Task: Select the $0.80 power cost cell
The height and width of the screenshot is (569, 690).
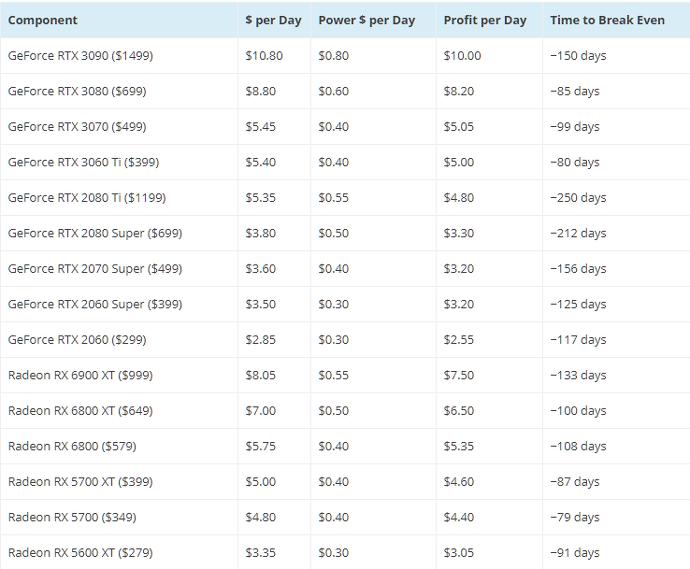Action: (x=333, y=56)
